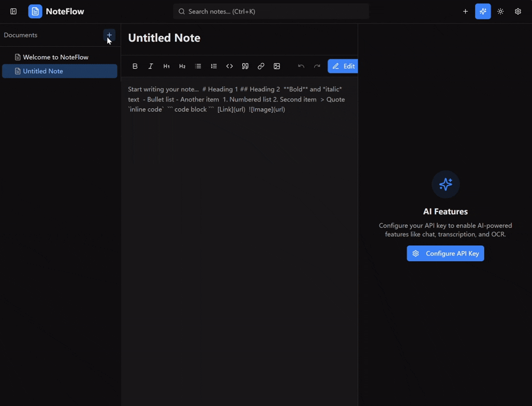Screen dimensions: 532x406
Task: Open the Welcome to NoteFlow document
Action: click(56, 57)
